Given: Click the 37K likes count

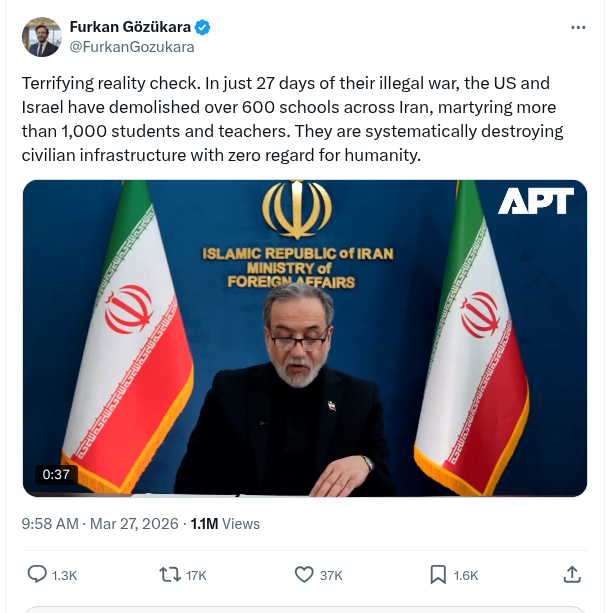Looking at the screenshot, I should (331, 575).
